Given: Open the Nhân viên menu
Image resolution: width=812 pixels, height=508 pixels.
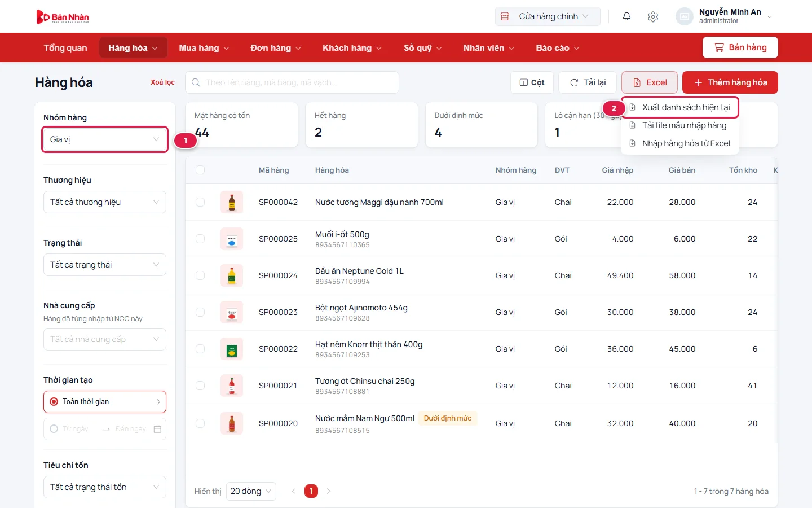Looking at the screenshot, I should (x=489, y=48).
